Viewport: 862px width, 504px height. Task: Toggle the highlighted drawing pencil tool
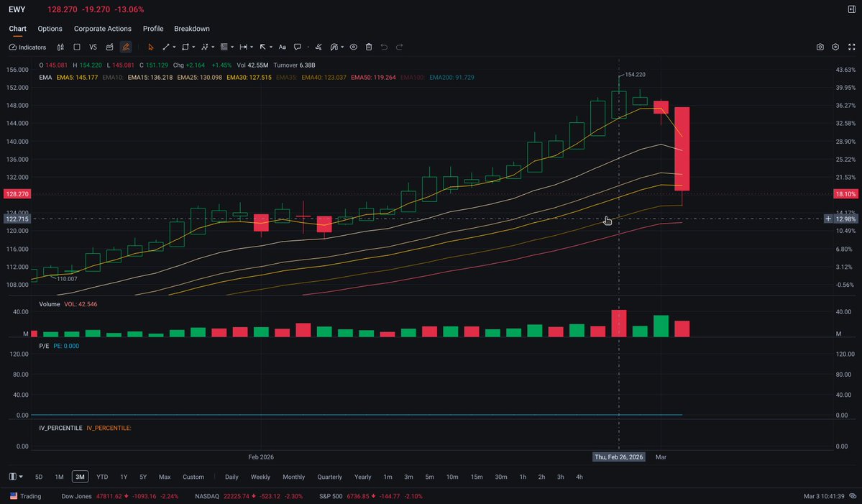[x=126, y=47]
